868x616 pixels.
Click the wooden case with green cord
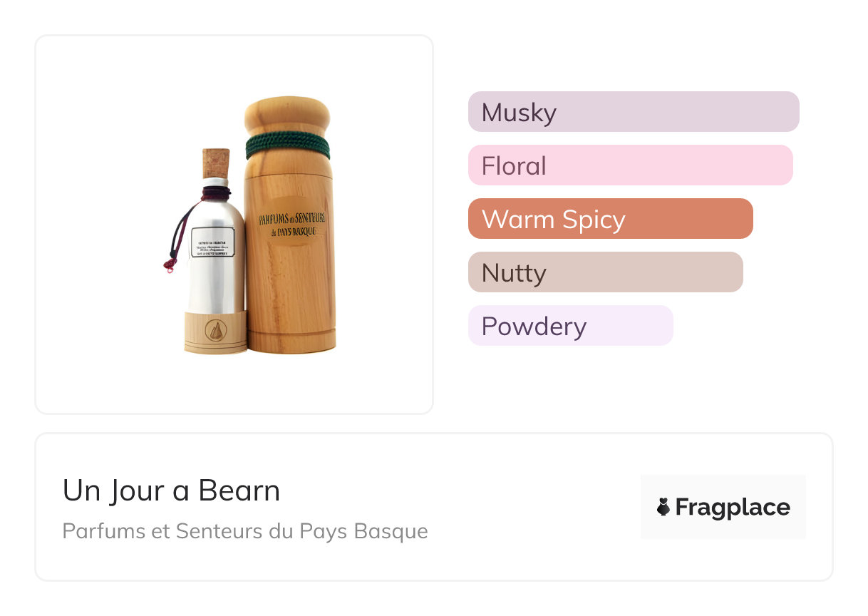point(288,225)
